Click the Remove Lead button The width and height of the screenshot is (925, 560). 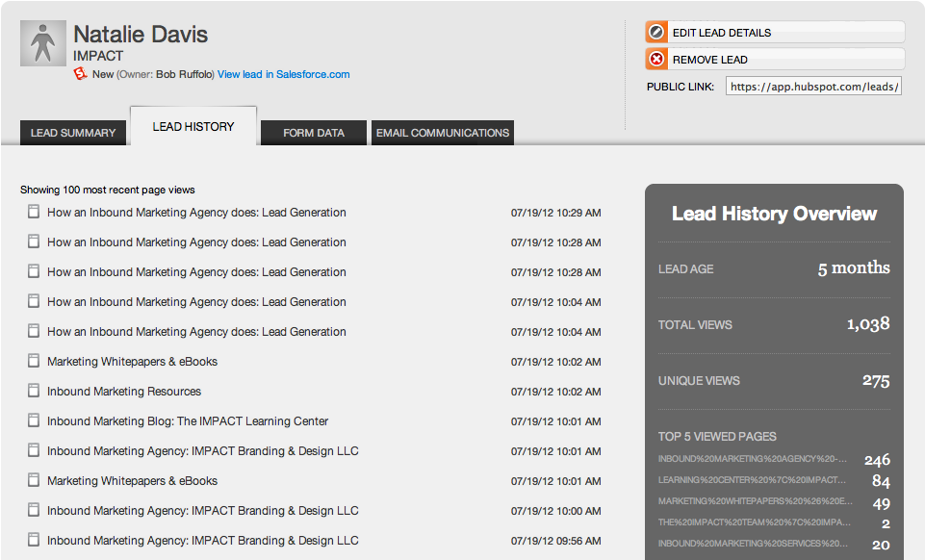775,59
